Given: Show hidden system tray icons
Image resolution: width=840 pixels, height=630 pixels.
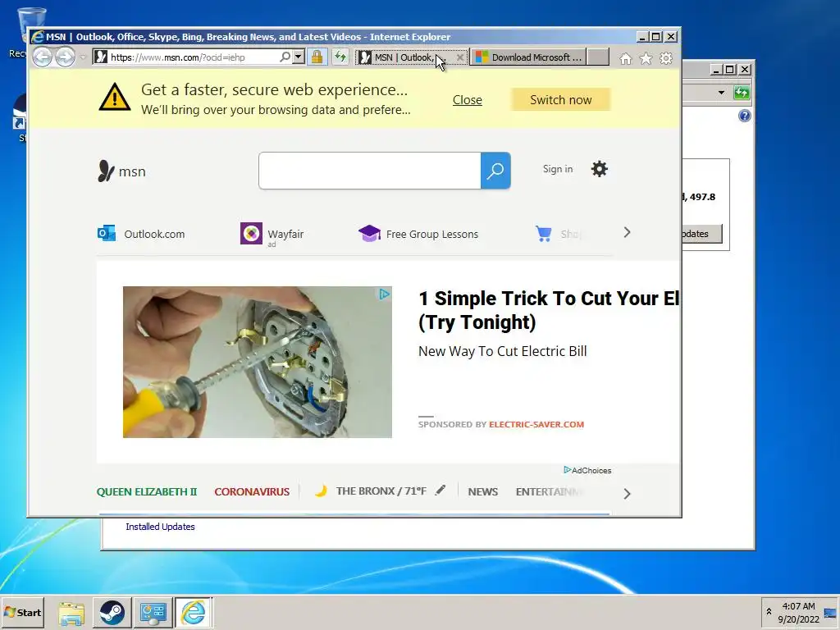Looking at the screenshot, I should (769, 612).
